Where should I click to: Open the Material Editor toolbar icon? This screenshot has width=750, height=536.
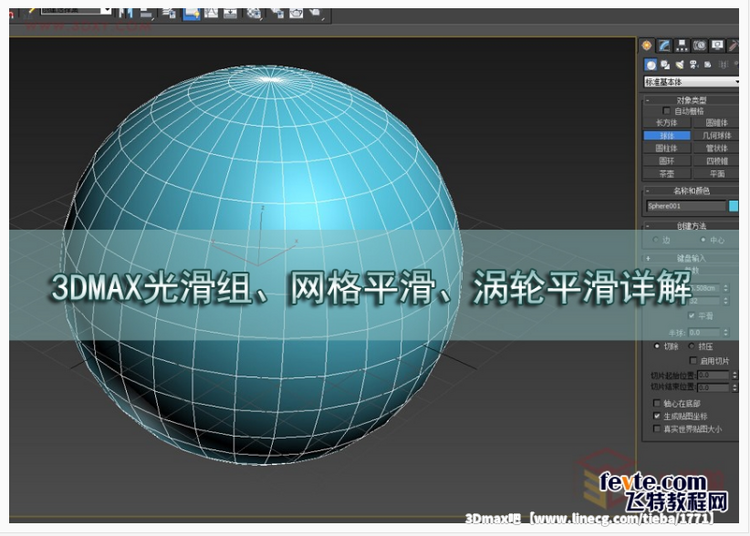coord(254,13)
